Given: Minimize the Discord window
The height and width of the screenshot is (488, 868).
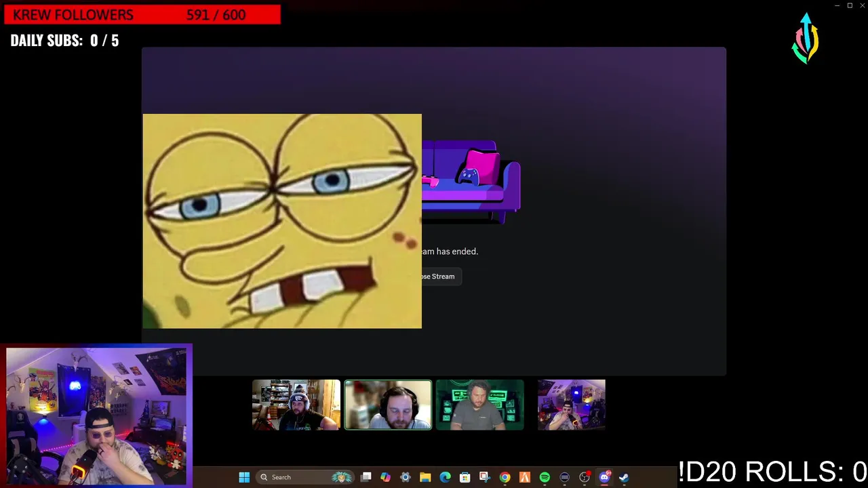Looking at the screenshot, I should [x=837, y=5].
